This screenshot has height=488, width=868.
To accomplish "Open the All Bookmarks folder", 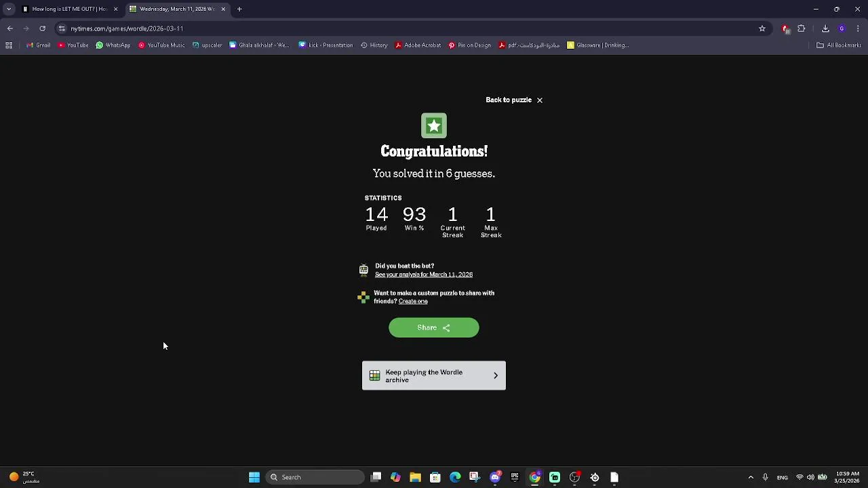I will click(x=839, y=45).
